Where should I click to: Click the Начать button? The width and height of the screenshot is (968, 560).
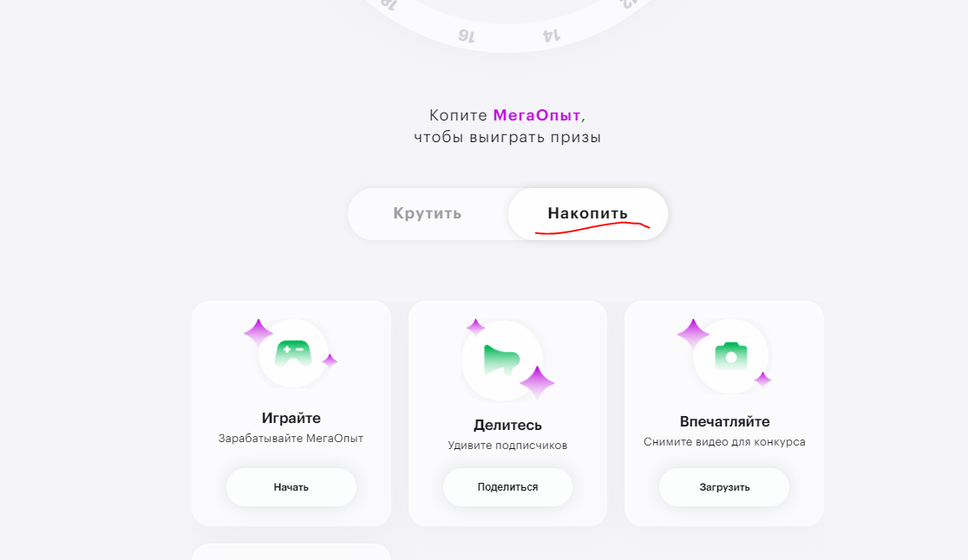291,487
